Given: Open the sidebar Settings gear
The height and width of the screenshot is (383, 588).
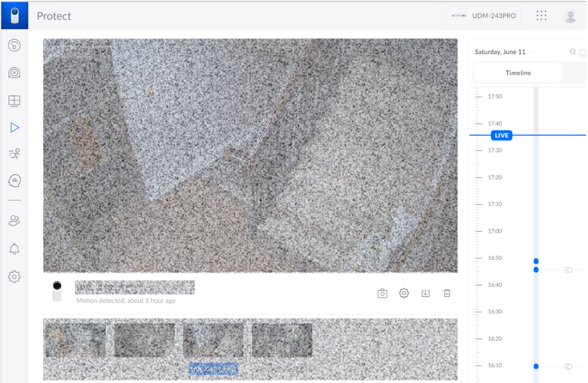Looking at the screenshot, I should tap(15, 276).
